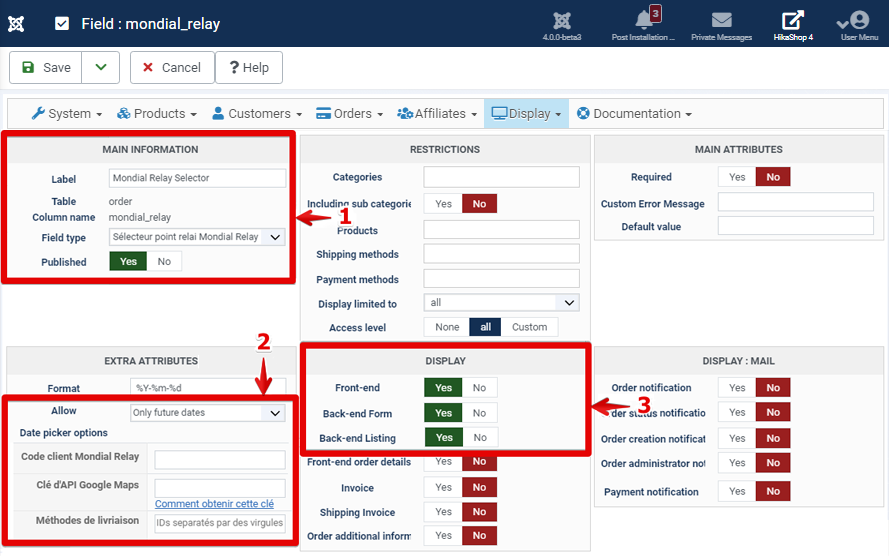Click the Shipping methods field
This screenshot has width=889, height=556.
(501, 254)
